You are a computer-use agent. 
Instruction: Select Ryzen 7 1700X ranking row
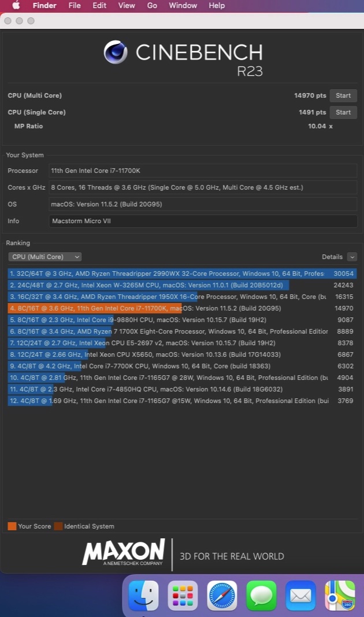coord(182,331)
